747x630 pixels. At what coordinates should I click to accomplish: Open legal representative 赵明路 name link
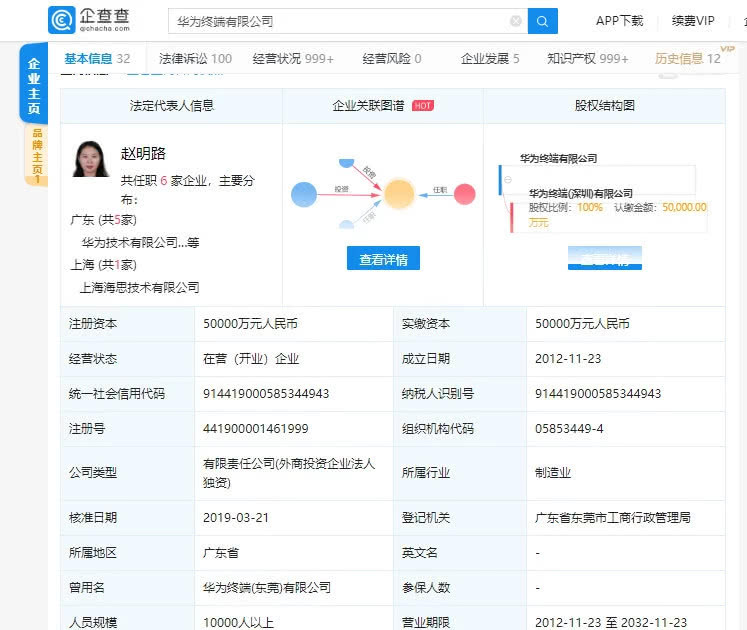(x=143, y=153)
